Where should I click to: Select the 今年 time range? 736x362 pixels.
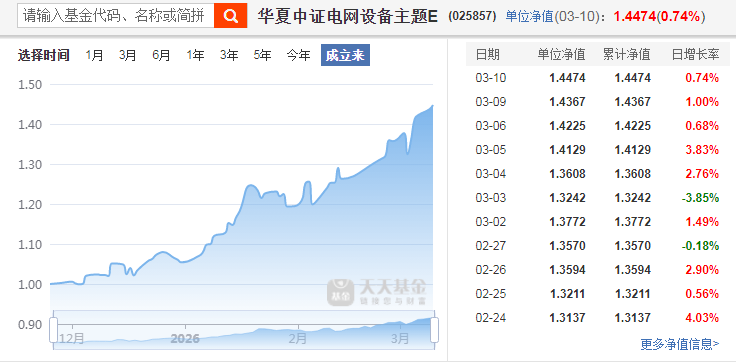point(299,55)
